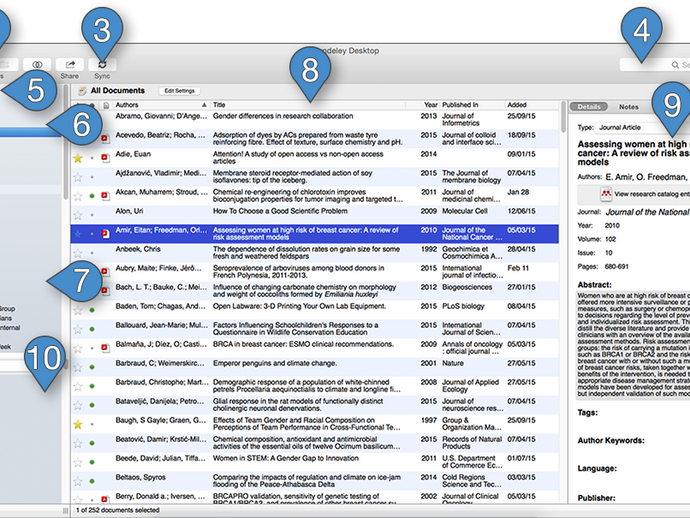Click the Pages value '680-691' in details
Viewport: 690px width, 518px height.
[x=617, y=267]
